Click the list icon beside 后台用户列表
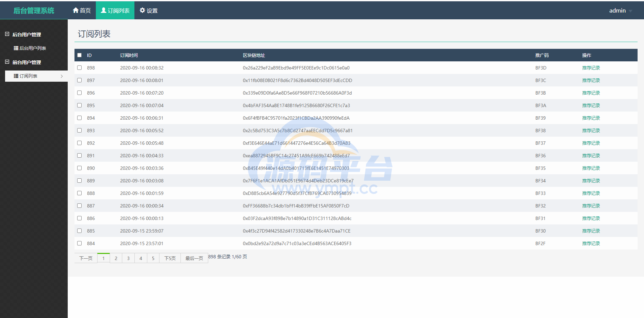The width and height of the screenshot is (644, 318). tap(16, 48)
